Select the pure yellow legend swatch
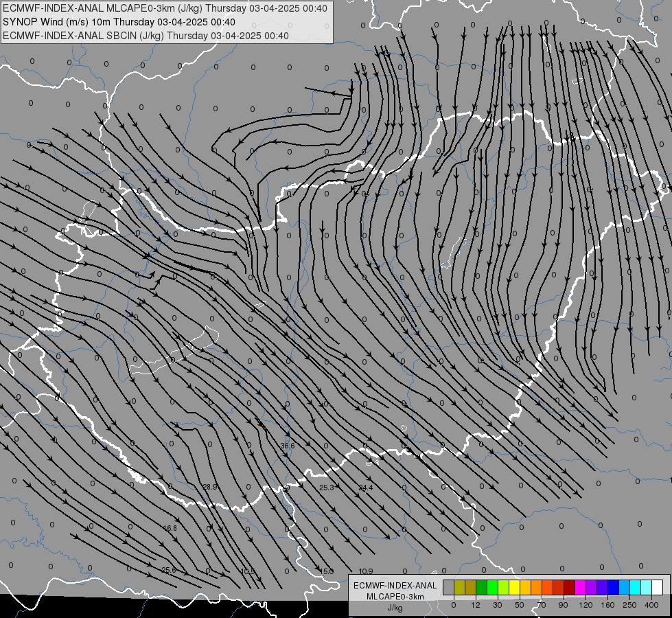This screenshot has width=672, height=618. point(515,588)
